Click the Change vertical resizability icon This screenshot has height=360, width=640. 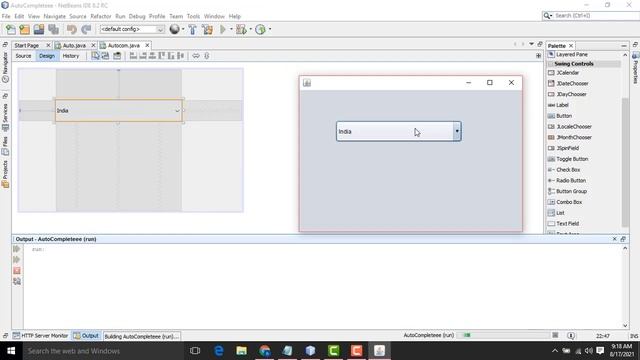[x=207, y=56]
